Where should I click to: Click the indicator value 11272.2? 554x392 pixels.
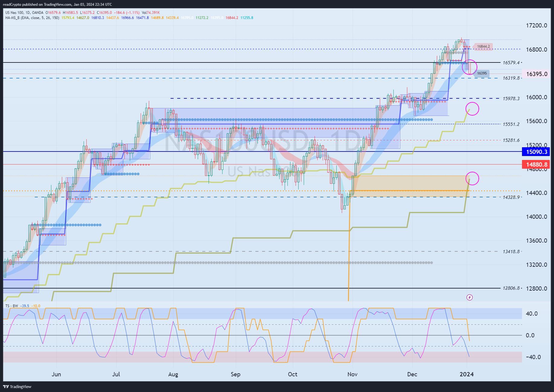202,18
